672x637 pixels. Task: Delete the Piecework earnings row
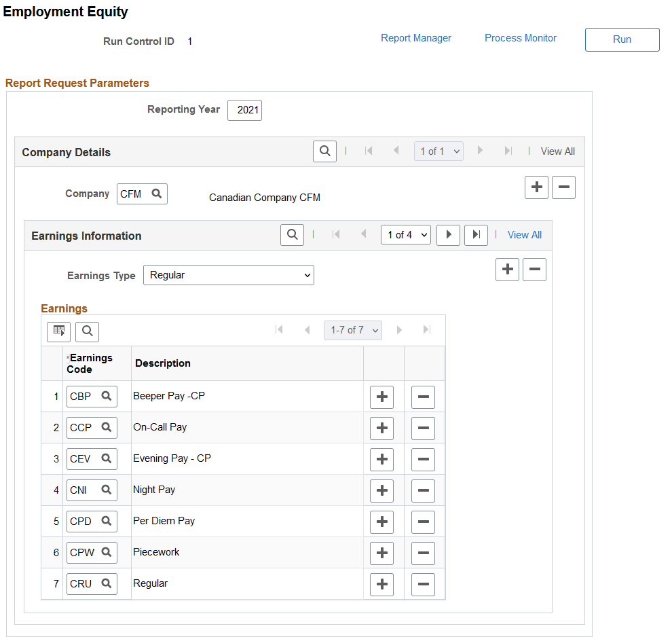(x=423, y=553)
